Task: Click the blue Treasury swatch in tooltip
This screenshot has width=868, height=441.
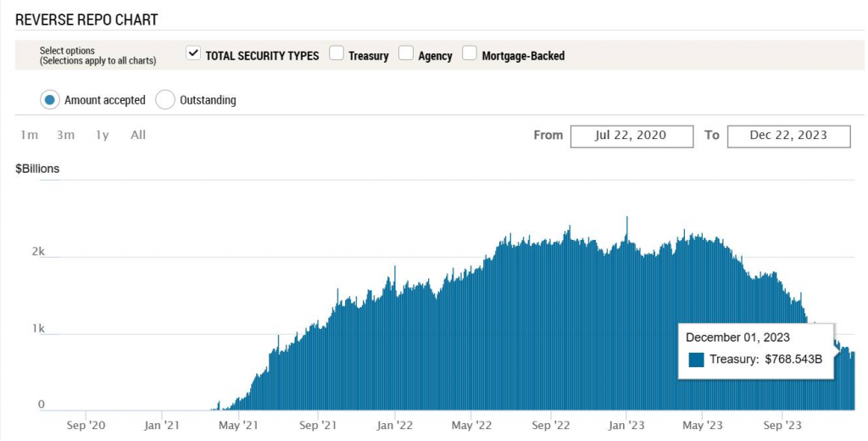Action: (697, 360)
